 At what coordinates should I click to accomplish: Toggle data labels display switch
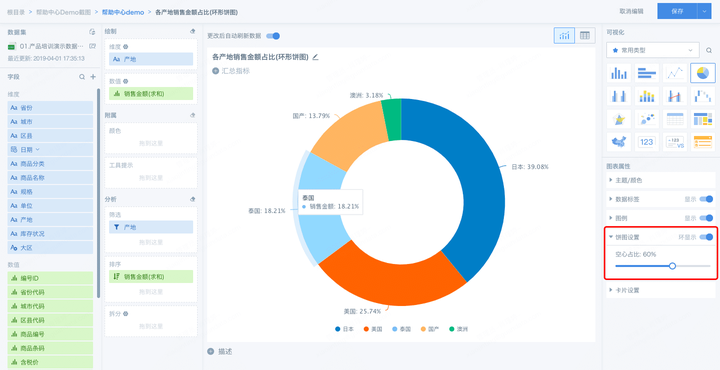click(x=706, y=199)
